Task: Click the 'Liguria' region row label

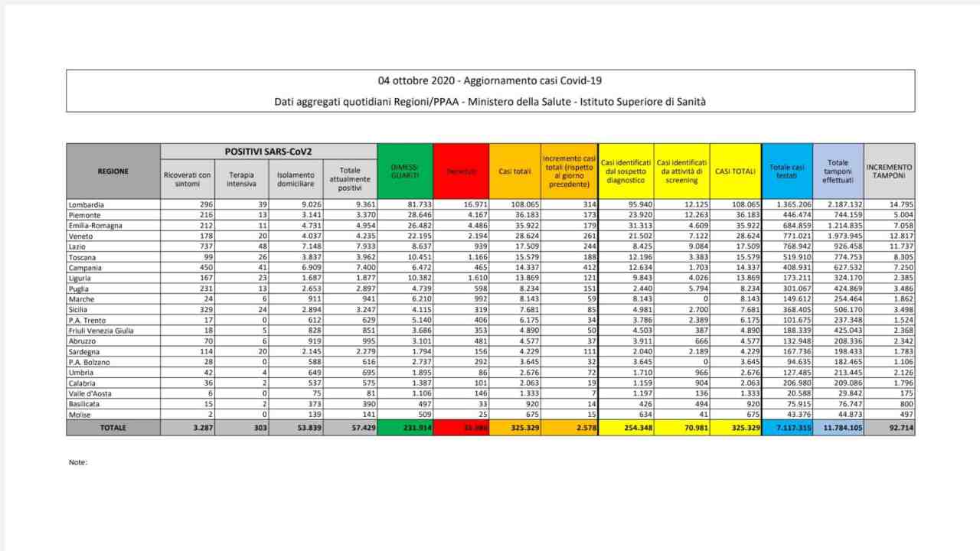Action: [x=80, y=279]
